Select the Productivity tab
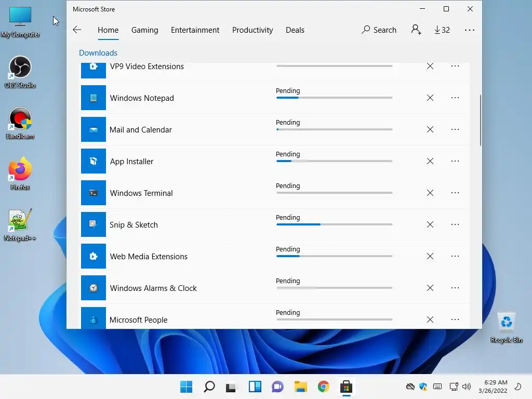This screenshot has height=399, width=532. [252, 30]
